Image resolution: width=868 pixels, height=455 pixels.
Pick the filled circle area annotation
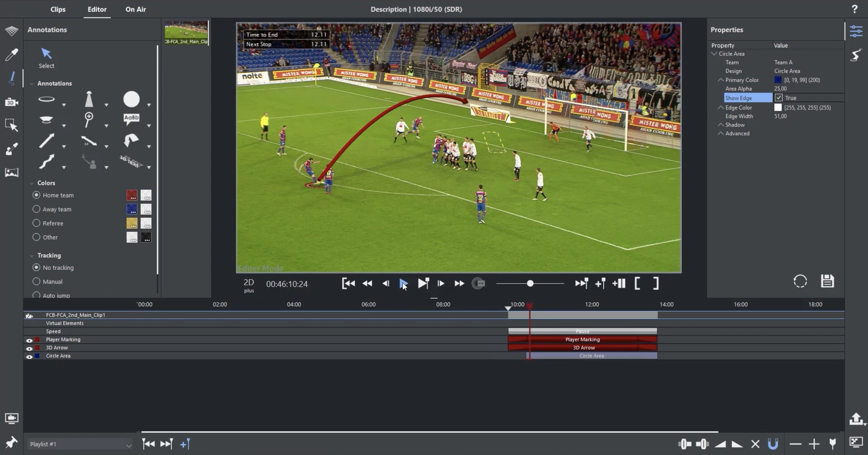(131, 99)
